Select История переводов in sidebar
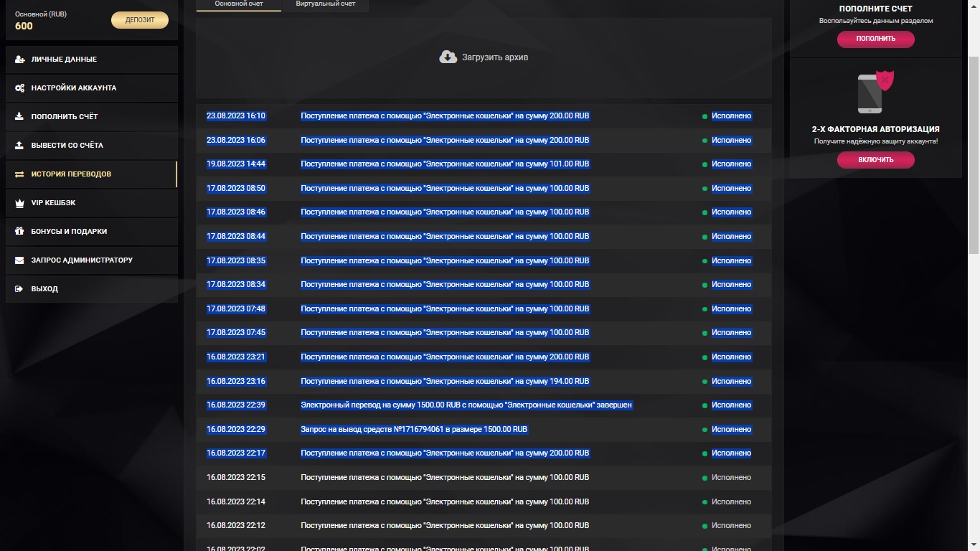Viewport: 980px width, 551px height. point(92,174)
